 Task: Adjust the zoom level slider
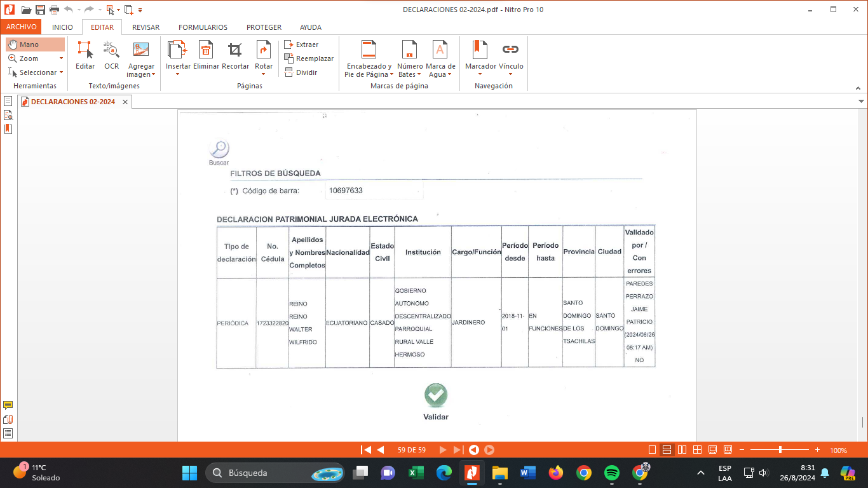[x=780, y=450]
